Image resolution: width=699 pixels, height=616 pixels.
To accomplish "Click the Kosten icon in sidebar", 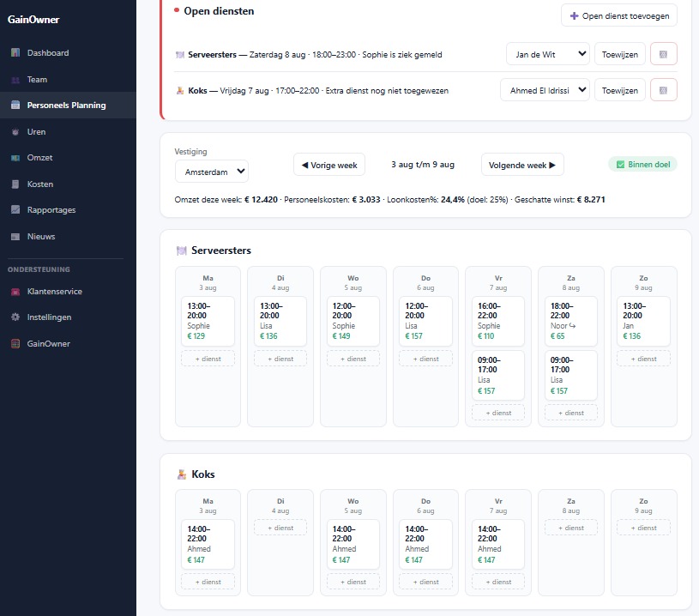I will pyautogui.click(x=15, y=184).
